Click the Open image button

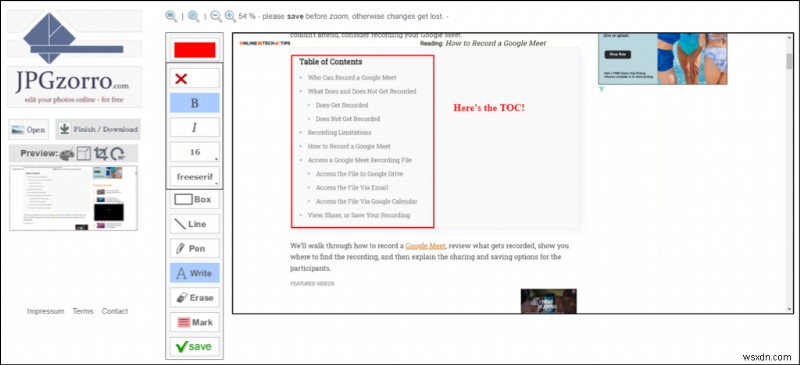coord(29,130)
